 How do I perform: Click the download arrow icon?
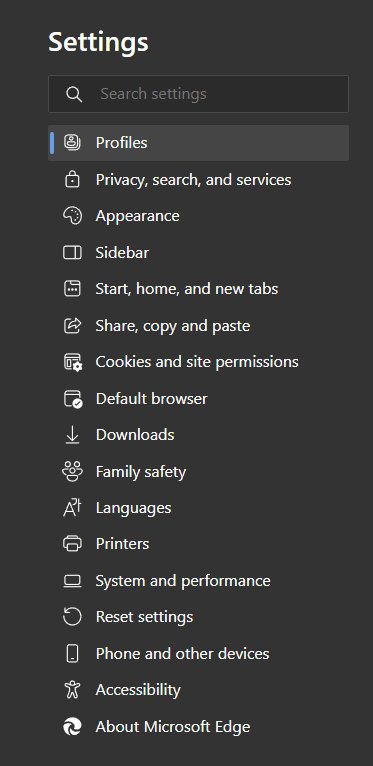(72, 435)
